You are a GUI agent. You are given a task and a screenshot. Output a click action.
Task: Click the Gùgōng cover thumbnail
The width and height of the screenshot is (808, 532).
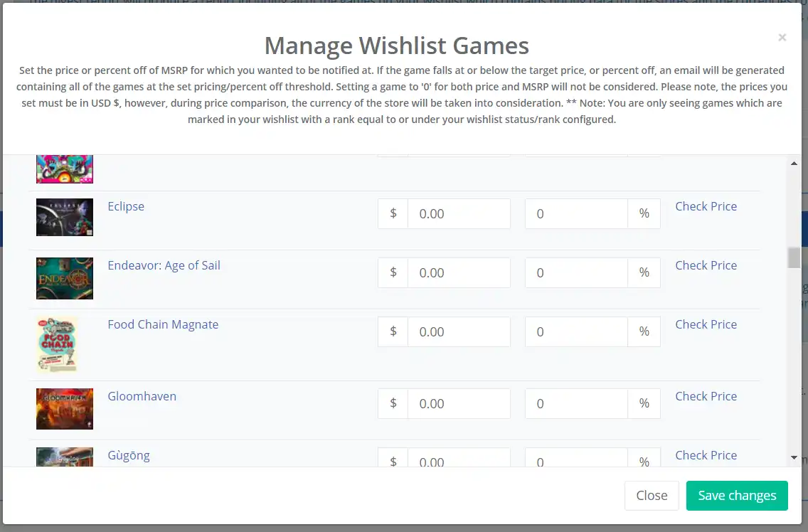pyautogui.click(x=65, y=457)
